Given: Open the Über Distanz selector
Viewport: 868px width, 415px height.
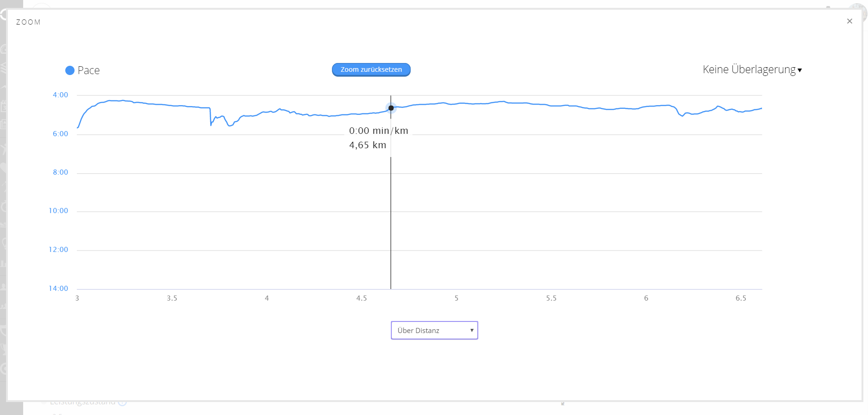Looking at the screenshot, I should click(x=434, y=330).
